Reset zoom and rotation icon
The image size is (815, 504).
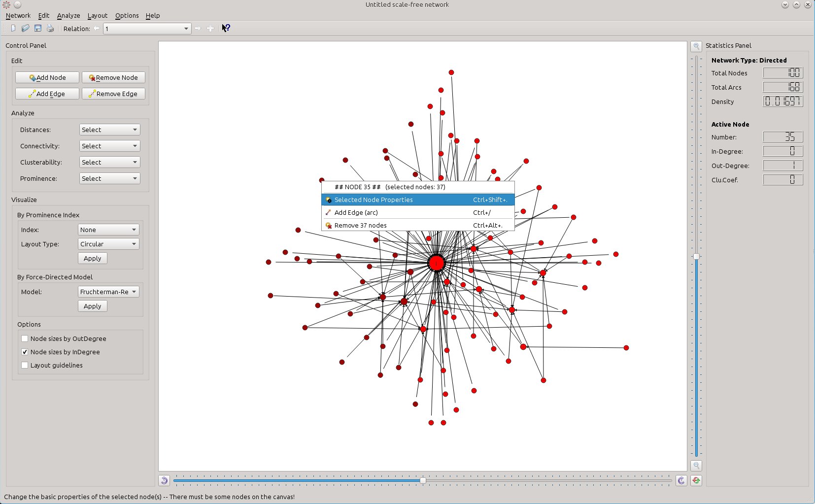tap(696, 480)
